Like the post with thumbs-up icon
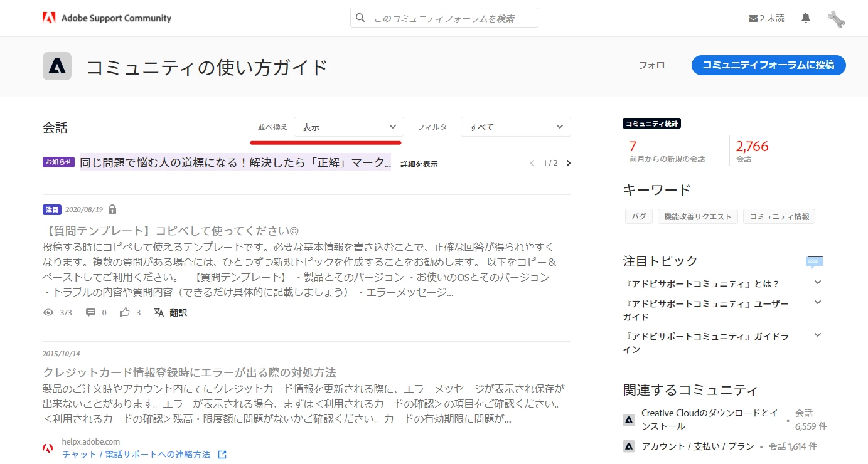Image resolution: width=868 pixels, height=464 pixels. coord(125,312)
